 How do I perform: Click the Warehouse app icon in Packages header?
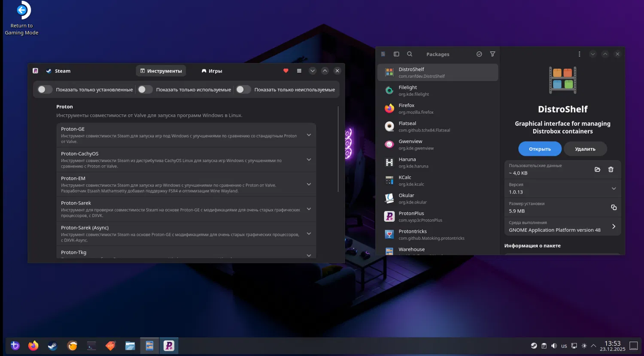point(383,54)
